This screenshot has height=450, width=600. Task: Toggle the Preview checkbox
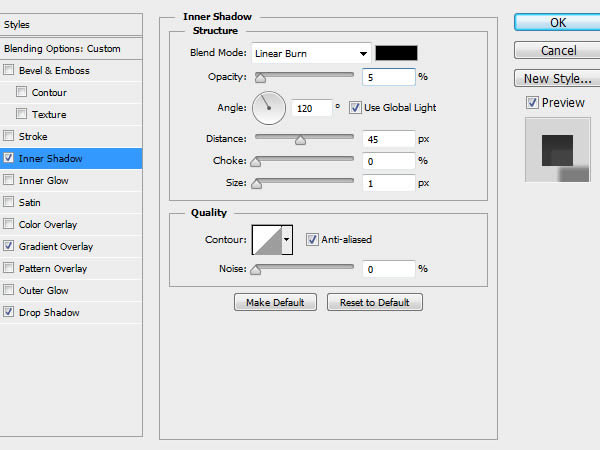(532, 103)
